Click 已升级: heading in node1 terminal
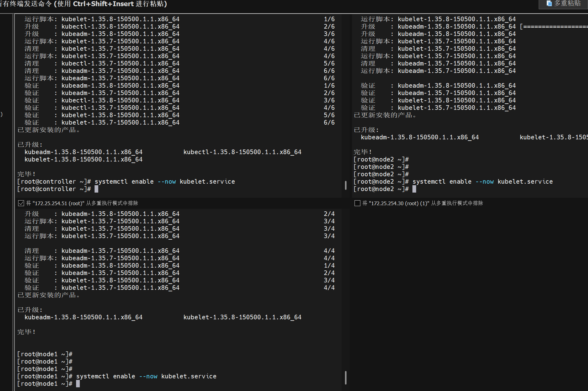 click(x=30, y=310)
